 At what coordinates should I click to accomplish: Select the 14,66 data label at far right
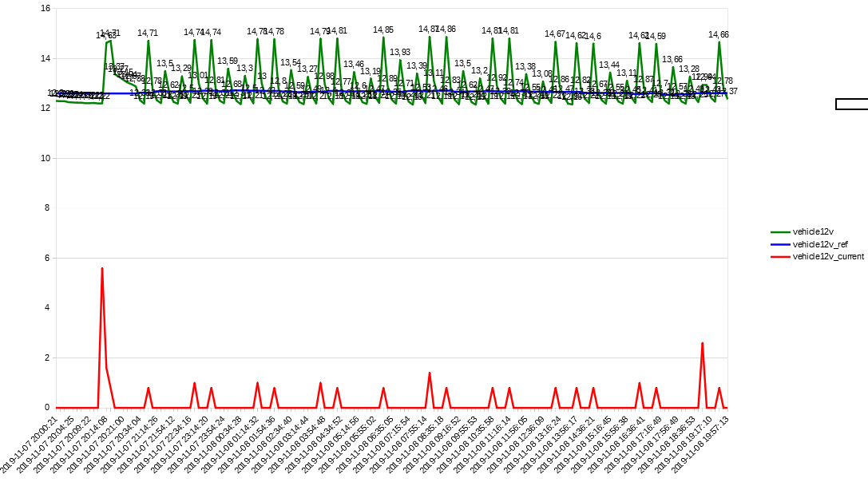pyautogui.click(x=719, y=35)
